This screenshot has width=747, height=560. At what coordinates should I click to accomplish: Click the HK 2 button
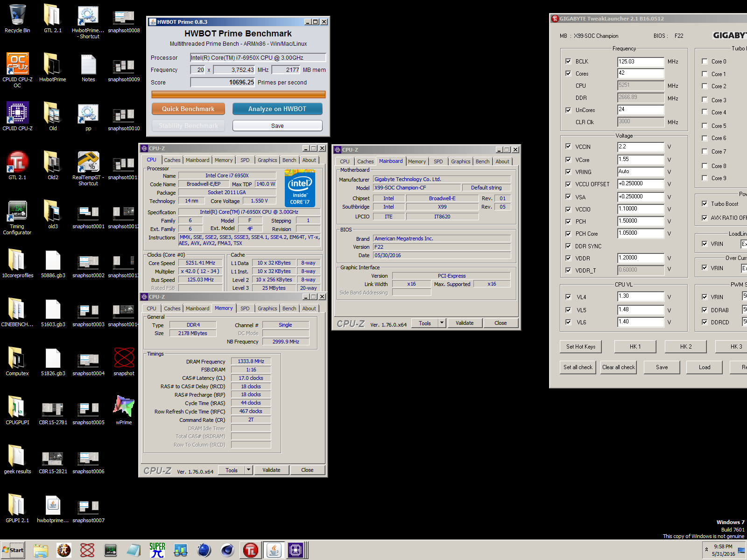[x=686, y=346]
